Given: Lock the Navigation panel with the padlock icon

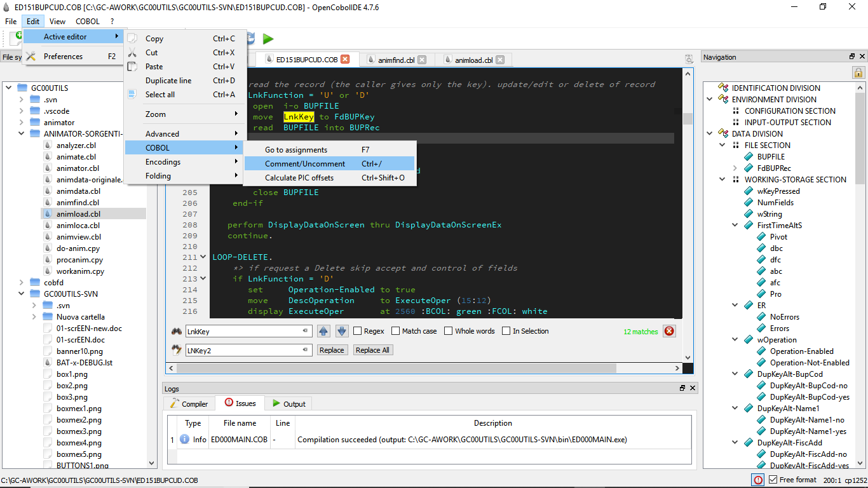Looking at the screenshot, I should tap(858, 73).
